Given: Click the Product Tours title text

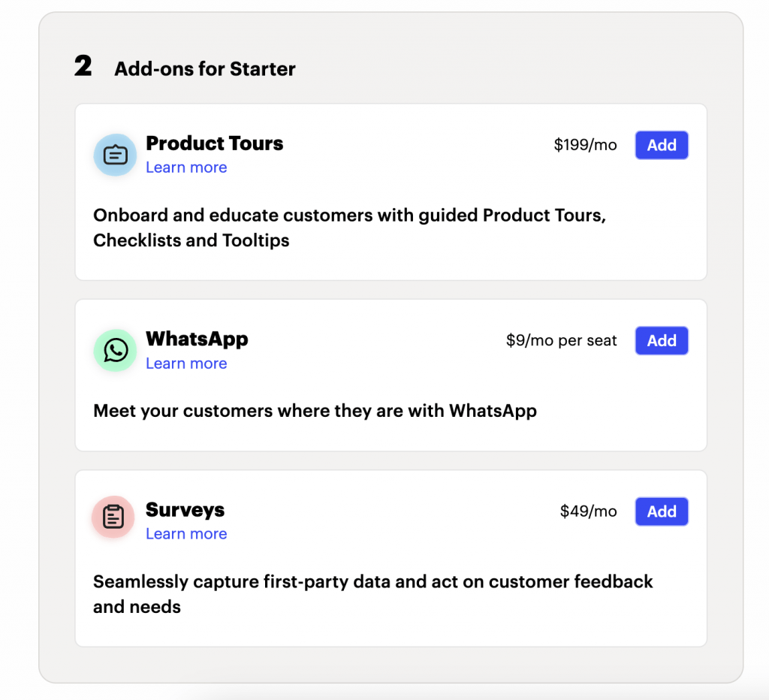Looking at the screenshot, I should pos(215,143).
